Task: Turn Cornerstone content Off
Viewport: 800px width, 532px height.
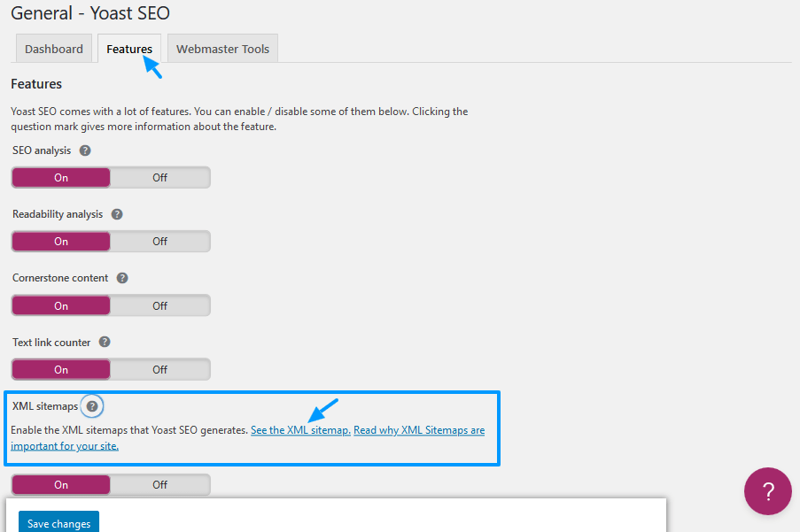Action: click(x=159, y=305)
